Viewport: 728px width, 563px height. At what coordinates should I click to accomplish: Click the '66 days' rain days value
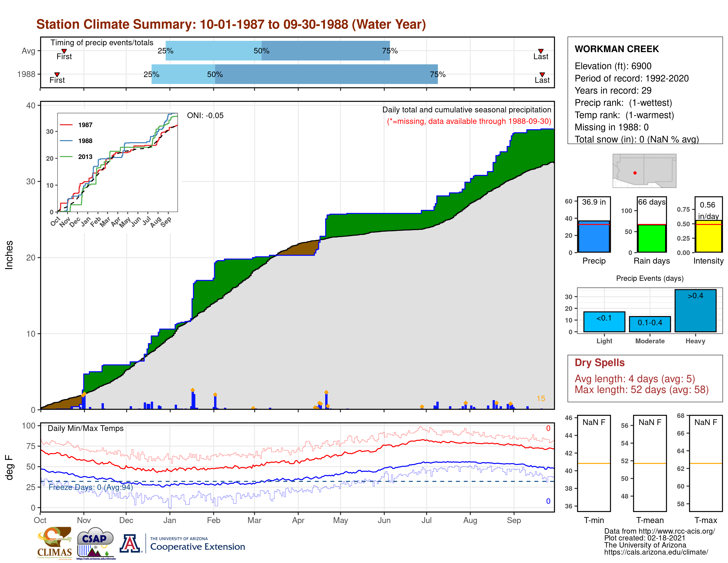pyautogui.click(x=652, y=202)
